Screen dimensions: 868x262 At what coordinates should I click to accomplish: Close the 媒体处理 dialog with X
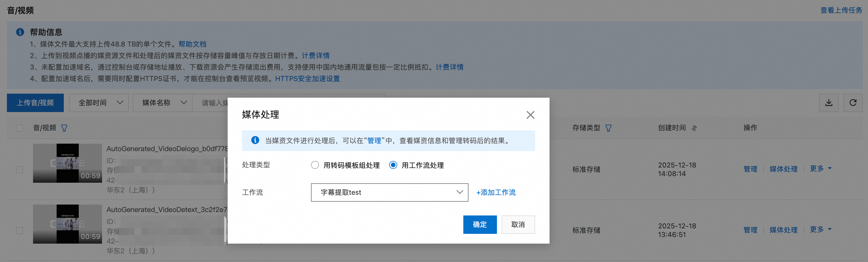click(x=530, y=115)
